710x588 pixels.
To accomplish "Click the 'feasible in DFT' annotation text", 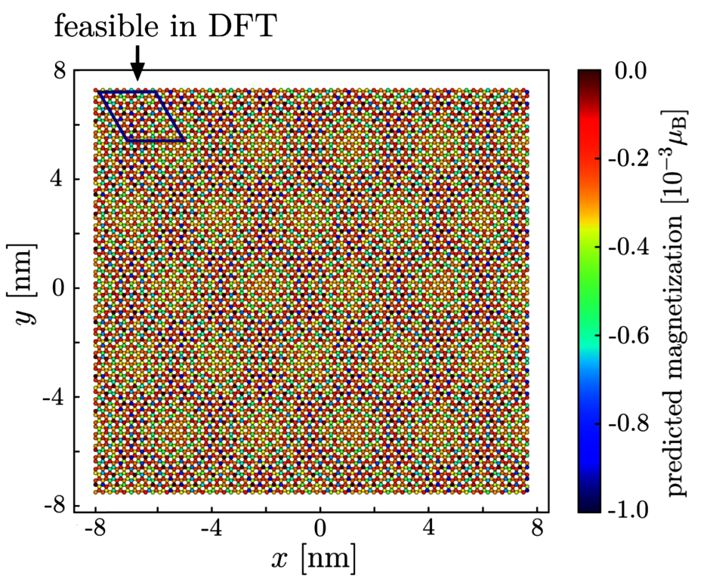I will (165, 26).
